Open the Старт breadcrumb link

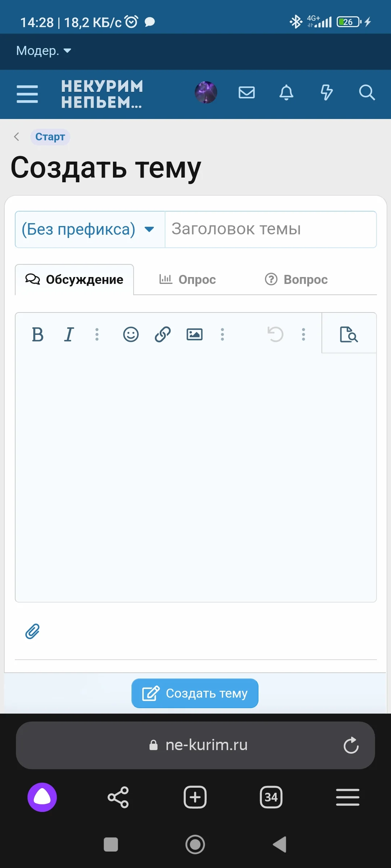pyautogui.click(x=50, y=137)
